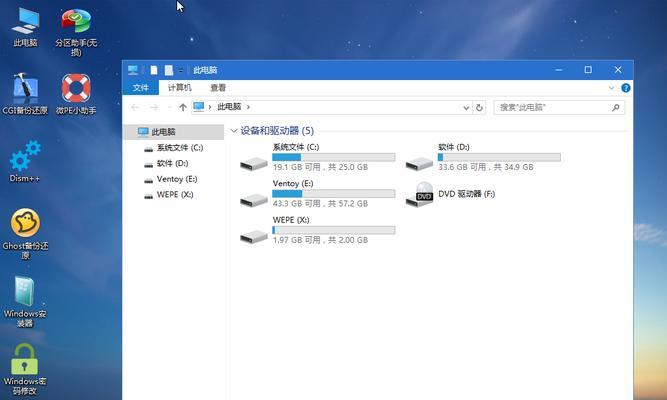The height and width of the screenshot is (400, 667).
Task: Click text 1.97 GB 可用, 共 2.00 GB
Action: (320, 240)
